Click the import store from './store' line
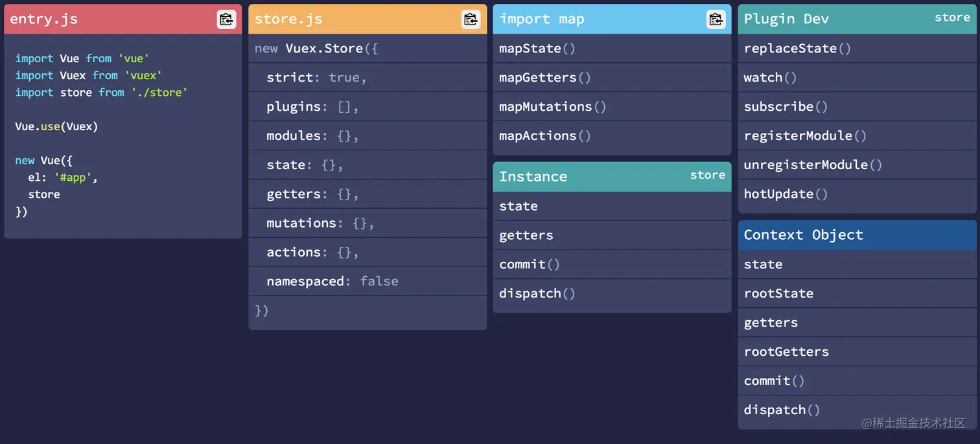This screenshot has height=444, width=980. [x=101, y=92]
